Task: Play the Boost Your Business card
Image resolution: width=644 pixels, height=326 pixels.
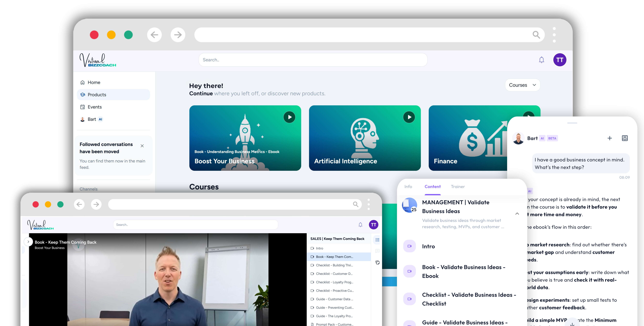Action: click(x=289, y=117)
